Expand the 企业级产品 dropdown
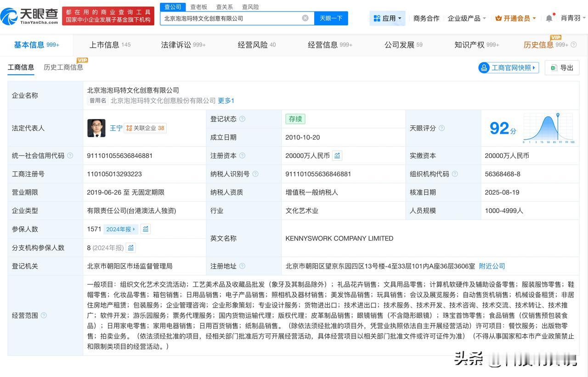 point(467,18)
